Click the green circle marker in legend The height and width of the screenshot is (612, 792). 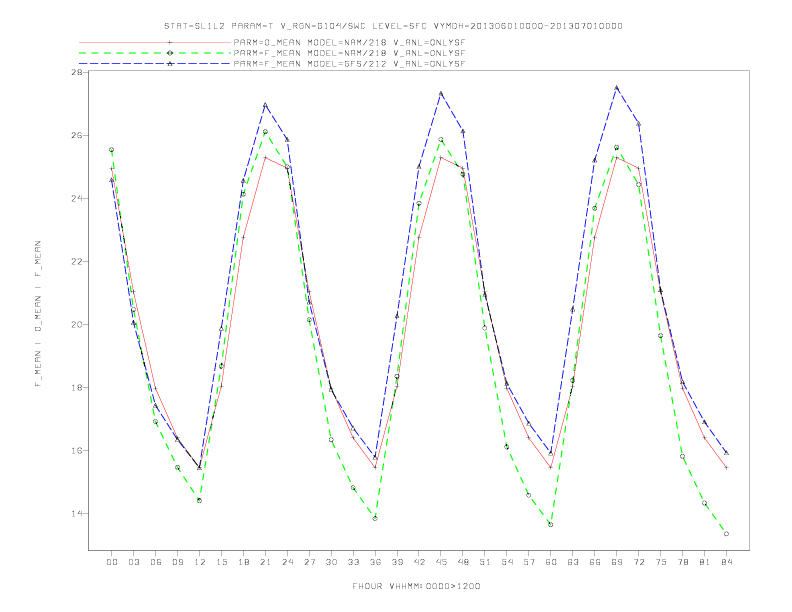(x=170, y=53)
